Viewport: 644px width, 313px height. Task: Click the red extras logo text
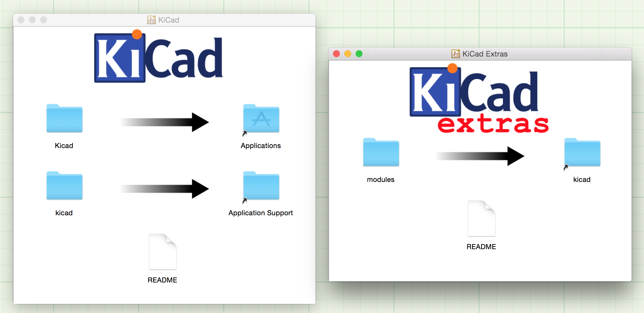click(x=493, y=124)
